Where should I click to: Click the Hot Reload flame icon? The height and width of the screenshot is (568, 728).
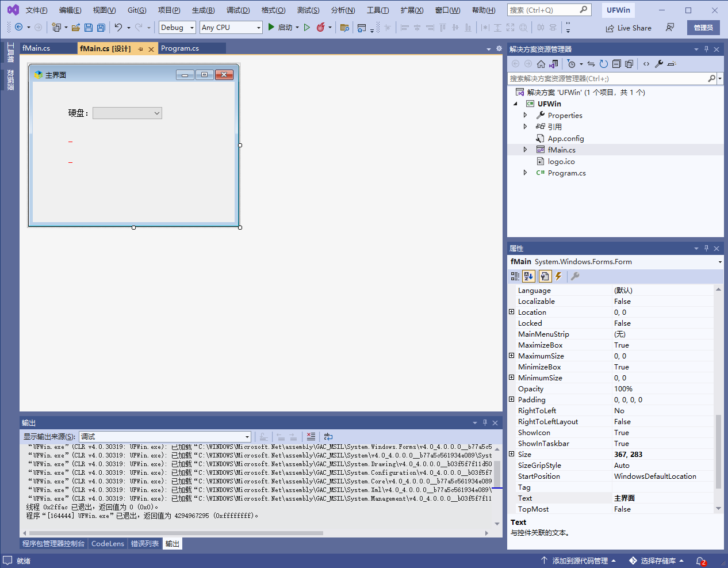[x=321, y=27]
